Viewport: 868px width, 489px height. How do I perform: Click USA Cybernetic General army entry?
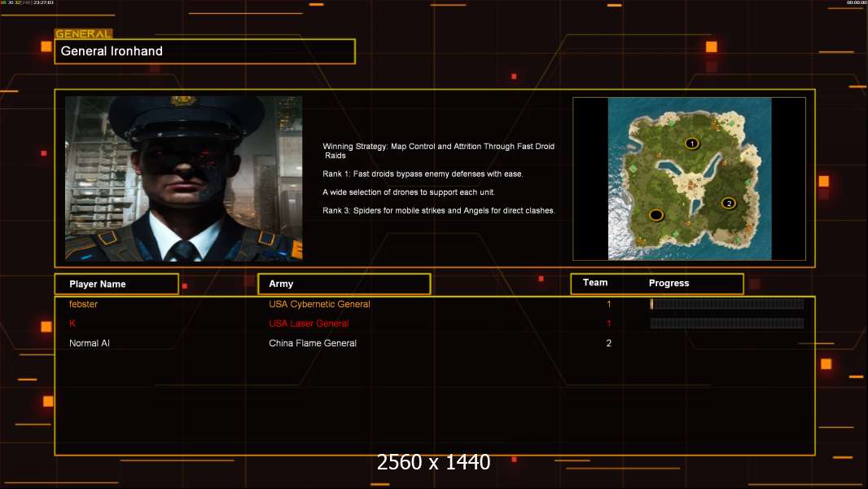319,304
